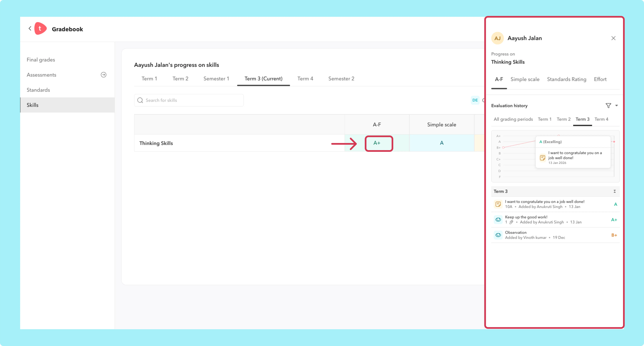644x346 pixels.
Task: Open Assessments in the sidebar
Action: [x=42, y=75]
